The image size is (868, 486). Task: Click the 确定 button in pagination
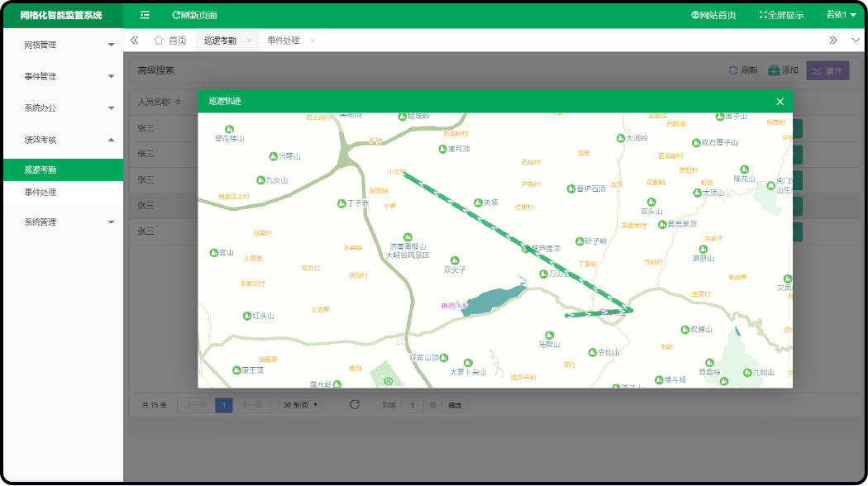coord(455,405)
